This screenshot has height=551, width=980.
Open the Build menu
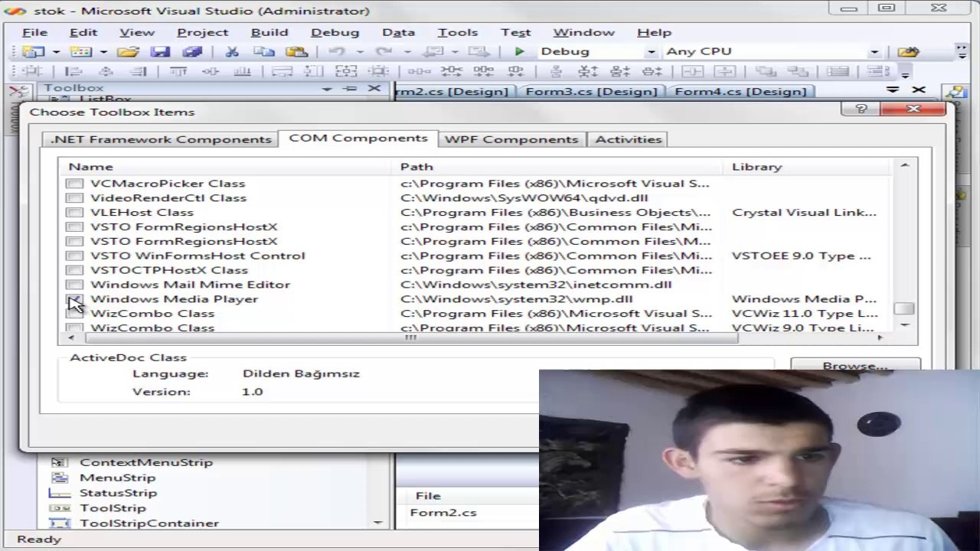tap(269, 32)
